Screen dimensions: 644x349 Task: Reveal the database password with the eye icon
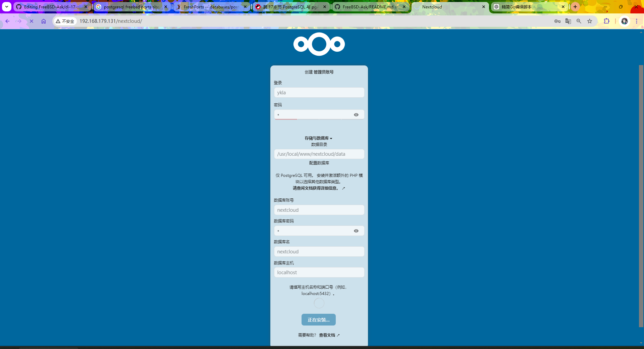[x=356, y=231]
